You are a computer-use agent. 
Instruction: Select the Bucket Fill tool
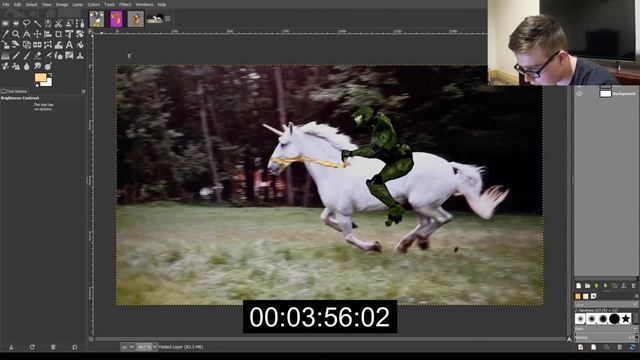[80, 44]
